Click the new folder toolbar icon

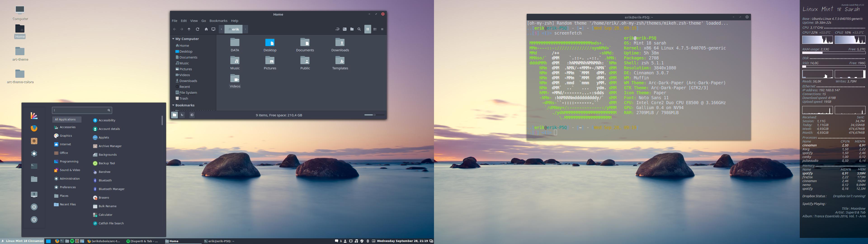pos(352,29)
